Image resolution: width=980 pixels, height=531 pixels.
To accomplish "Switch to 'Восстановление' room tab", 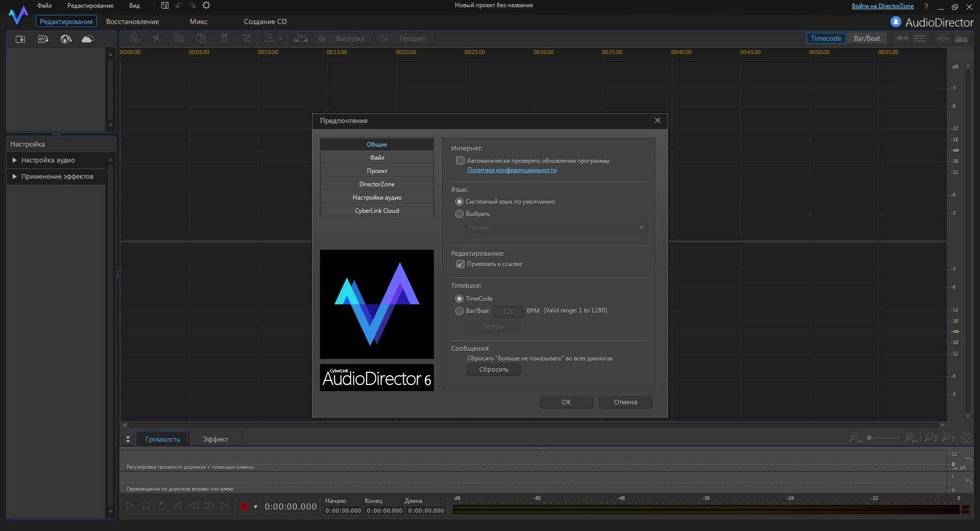I will click(x=132, y=21).
